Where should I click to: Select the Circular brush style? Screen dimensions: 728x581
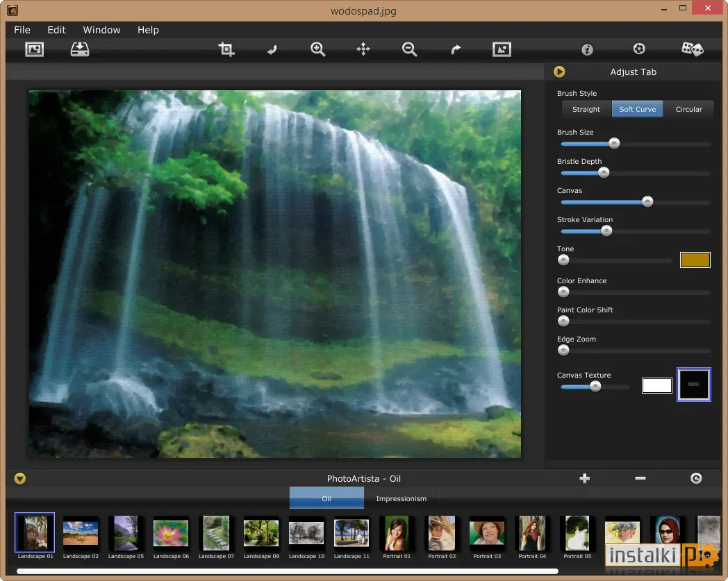(688, 109)
